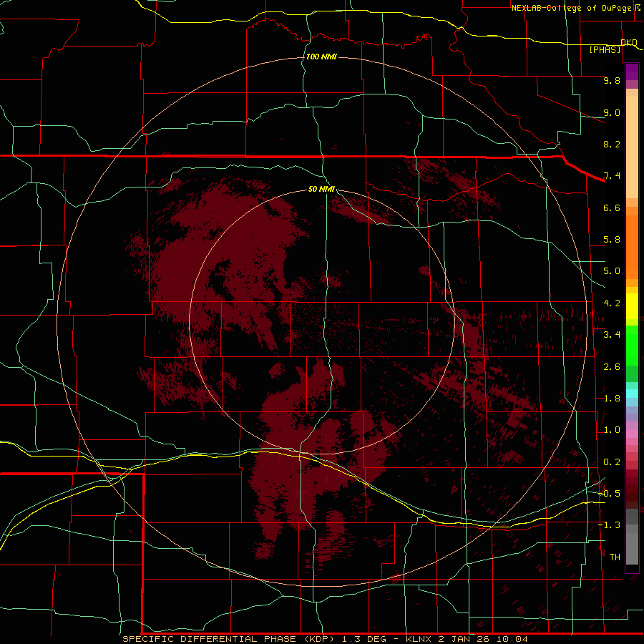
Task: Click the 100 NMI range ring label
Action: click(x=321, y=57)
